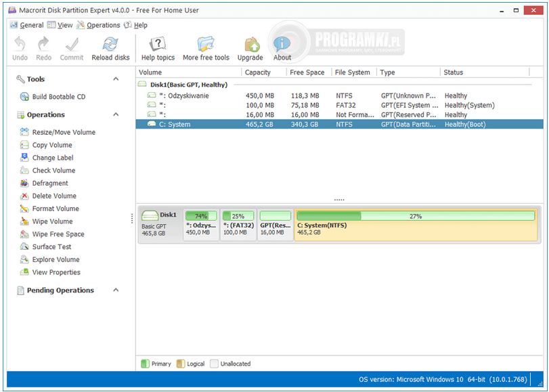Sort by the Type column header
Screen dimensions: 549x392
click(x=408, y=72)
